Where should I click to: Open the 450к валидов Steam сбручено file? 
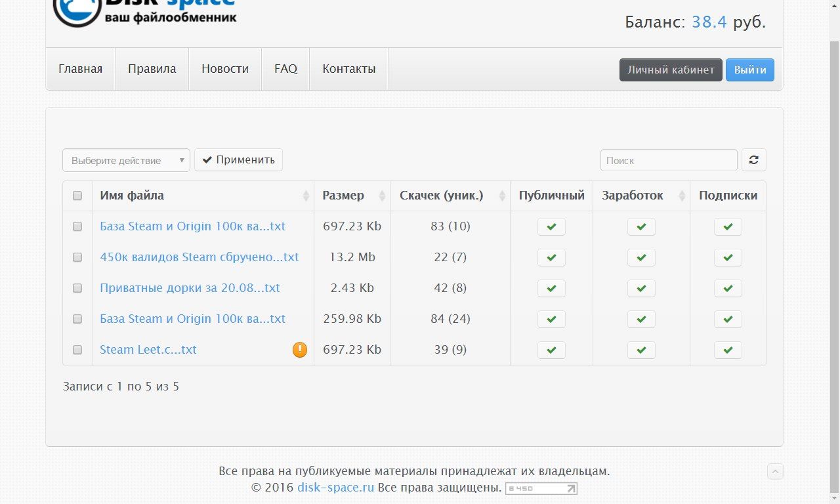199,257
